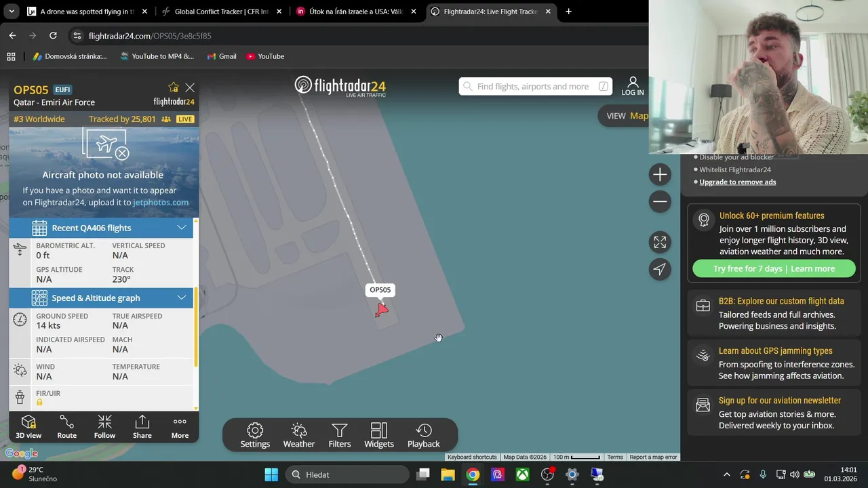868x488 pixels.
Task: Open the More options menu
Action: 180,427
